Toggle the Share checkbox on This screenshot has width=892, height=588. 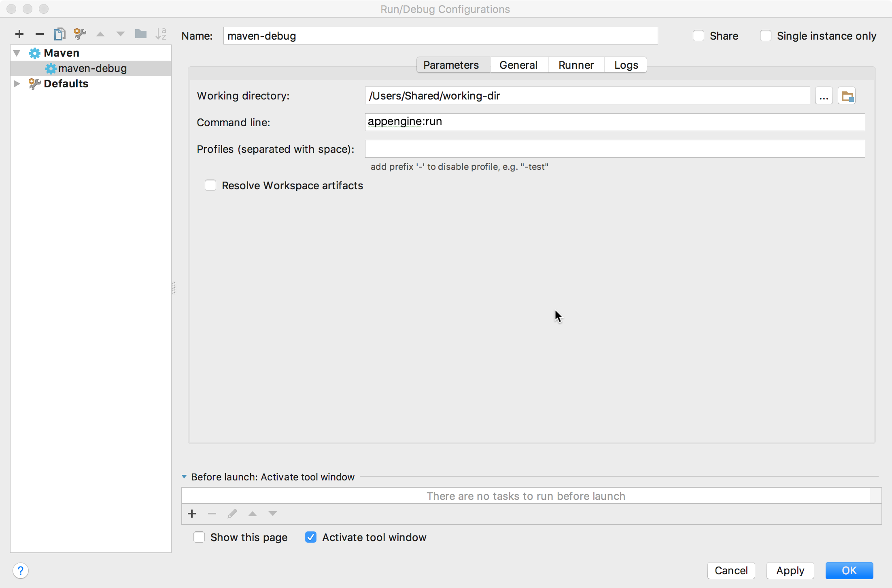(x=699, y=36)
